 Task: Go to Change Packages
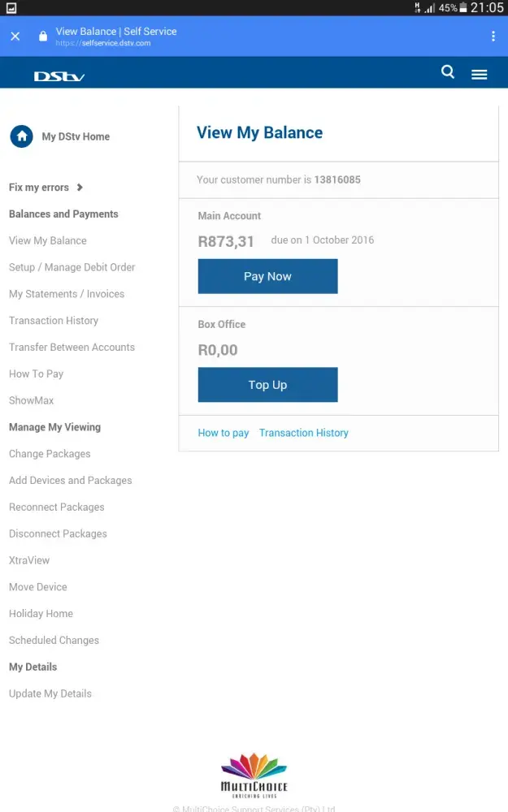coord(50,454)
